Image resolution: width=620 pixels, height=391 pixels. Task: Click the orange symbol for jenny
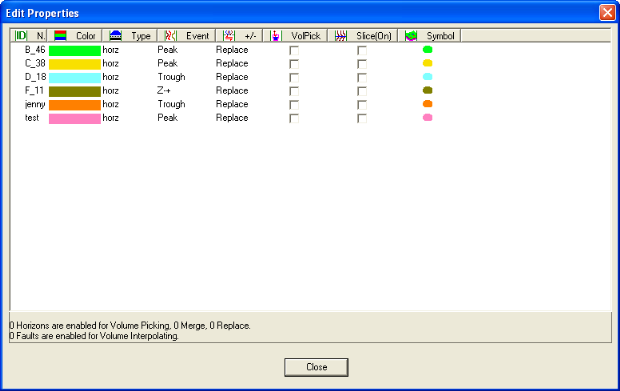[427, 104]
